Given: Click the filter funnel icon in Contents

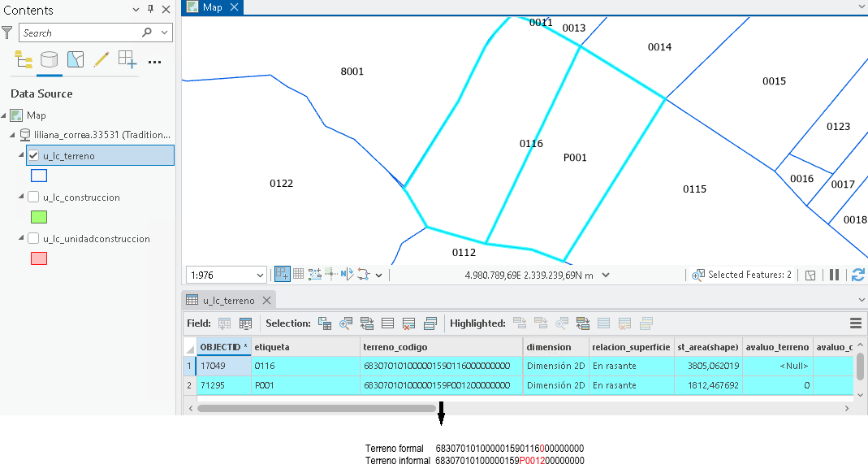Looking at the screenshot, I should 7,33.
